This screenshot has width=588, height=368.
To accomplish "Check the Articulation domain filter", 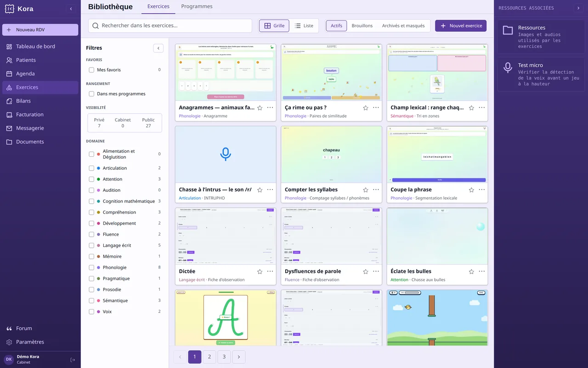I will pos(91,168).
